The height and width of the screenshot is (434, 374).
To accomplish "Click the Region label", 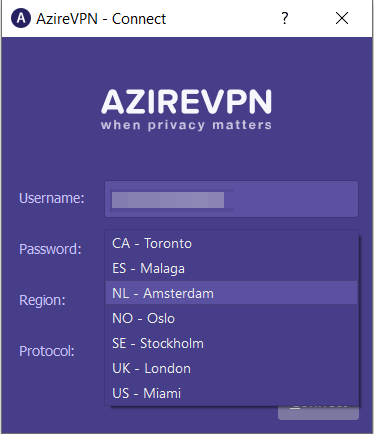I will [x=42, y=300].
